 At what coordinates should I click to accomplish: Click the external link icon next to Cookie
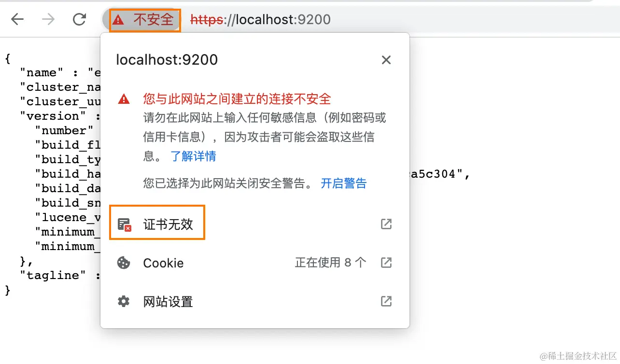[385, 263]
